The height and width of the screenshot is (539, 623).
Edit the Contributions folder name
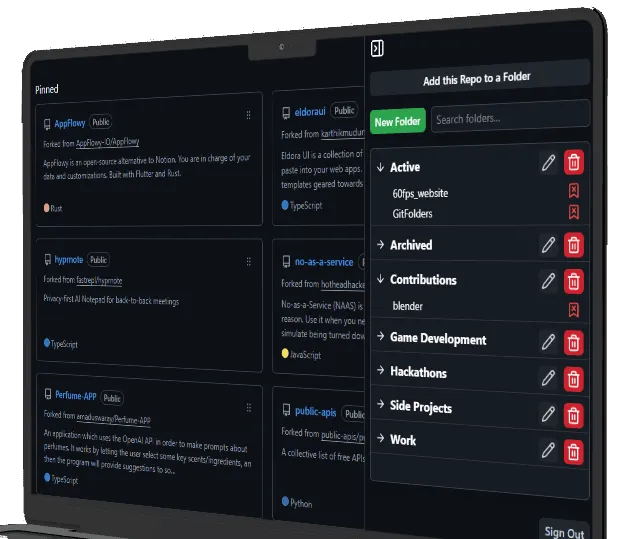(548, 281)
